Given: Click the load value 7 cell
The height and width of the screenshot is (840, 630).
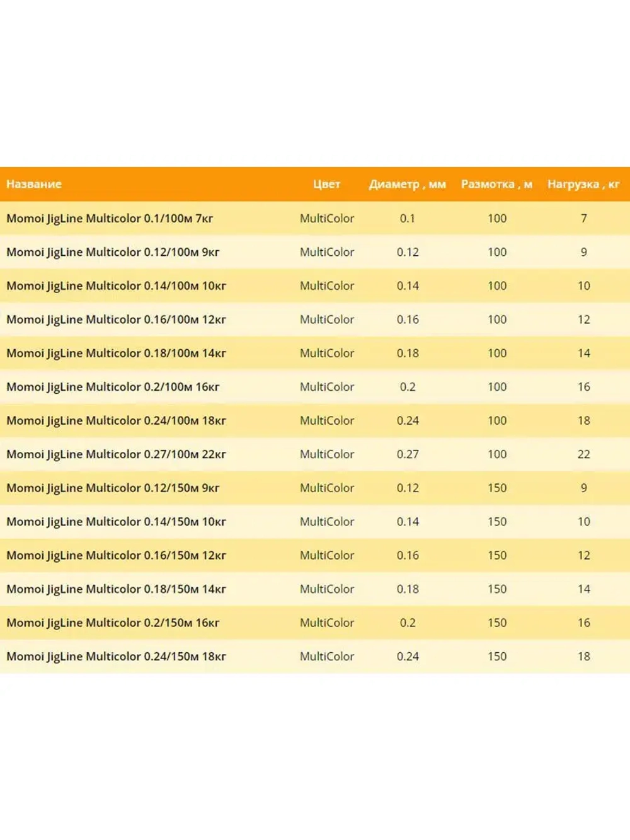Looking at the screenshot, I should [583, 219].
